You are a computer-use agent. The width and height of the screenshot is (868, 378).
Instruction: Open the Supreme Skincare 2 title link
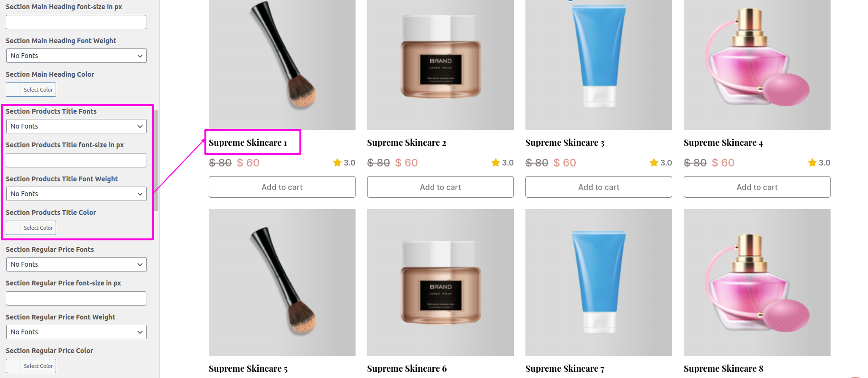pos(406,143)
